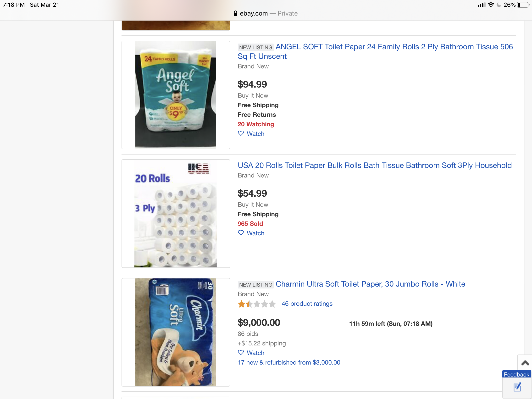Click the Feedback tab button
Viewport: 532px width, 399px height.
[516, 374]
